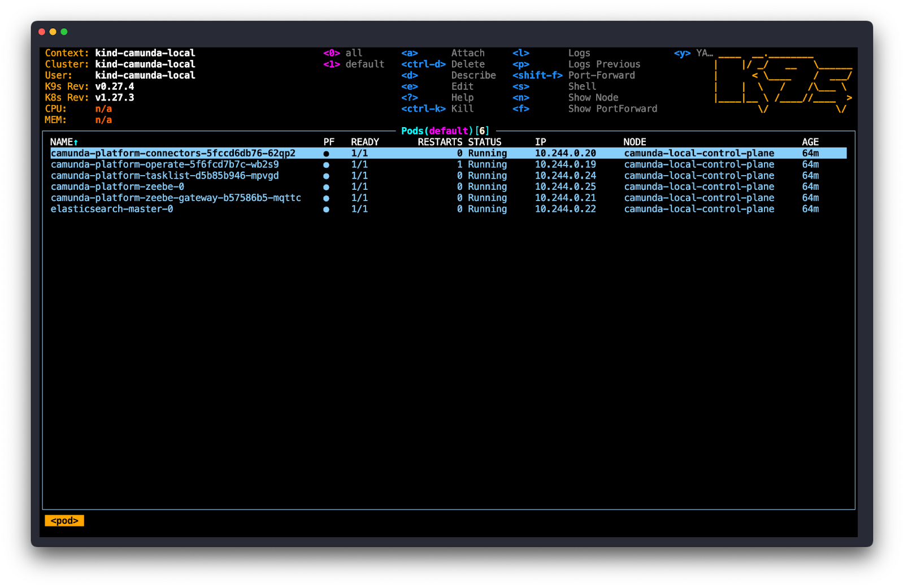Click the Context value kind-camunda-local
Image resolution: width=904 pixels, height=588 pixels.
click(x=145, y=53)
